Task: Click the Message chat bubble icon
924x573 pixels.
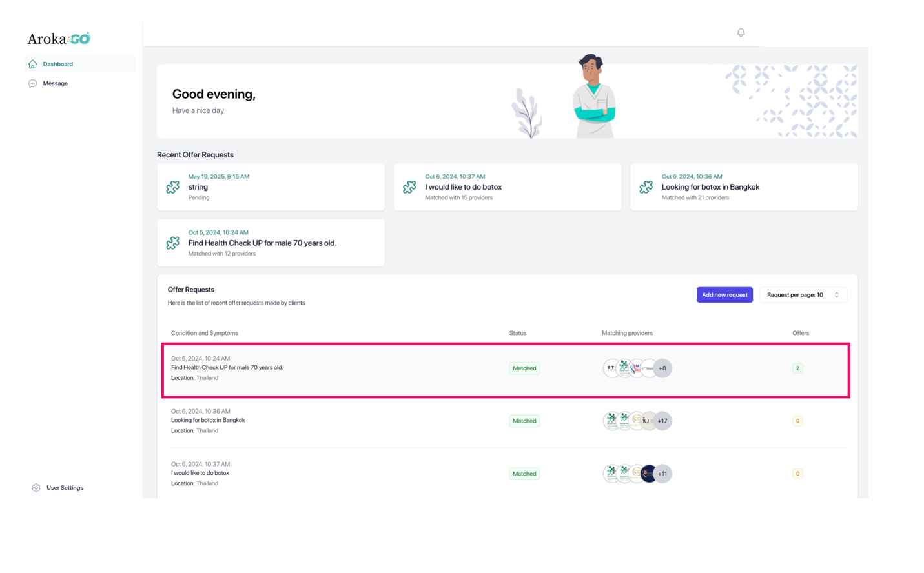Action: click(x=33, y=83)
